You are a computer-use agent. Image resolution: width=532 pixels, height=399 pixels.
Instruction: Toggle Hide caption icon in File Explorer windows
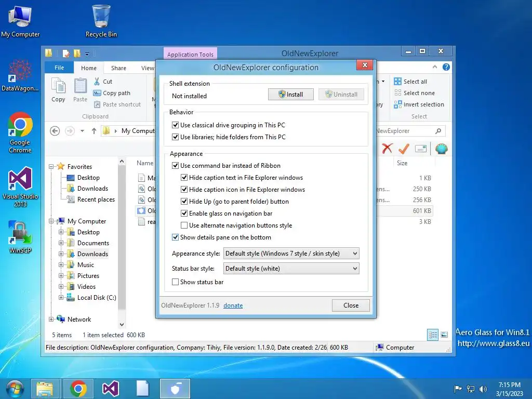[184, 189]
